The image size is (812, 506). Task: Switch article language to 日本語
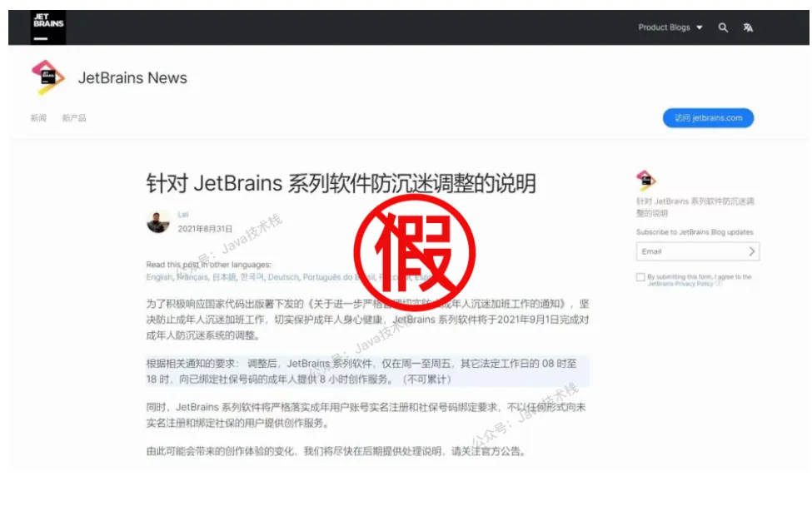[224, 277]
